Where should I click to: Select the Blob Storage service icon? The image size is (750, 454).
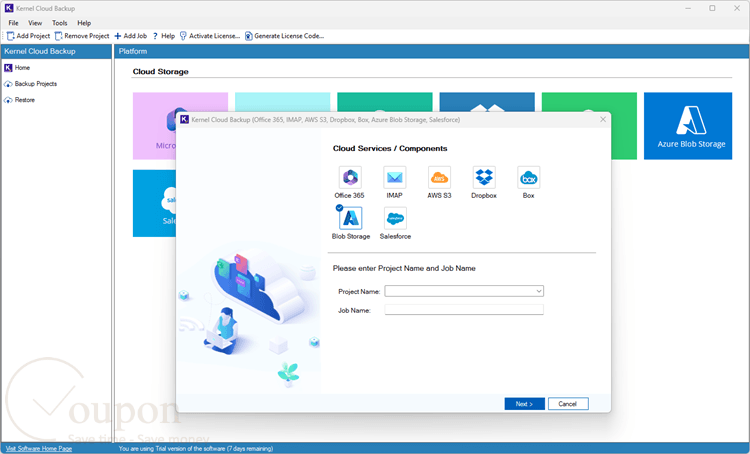point(351,218)
